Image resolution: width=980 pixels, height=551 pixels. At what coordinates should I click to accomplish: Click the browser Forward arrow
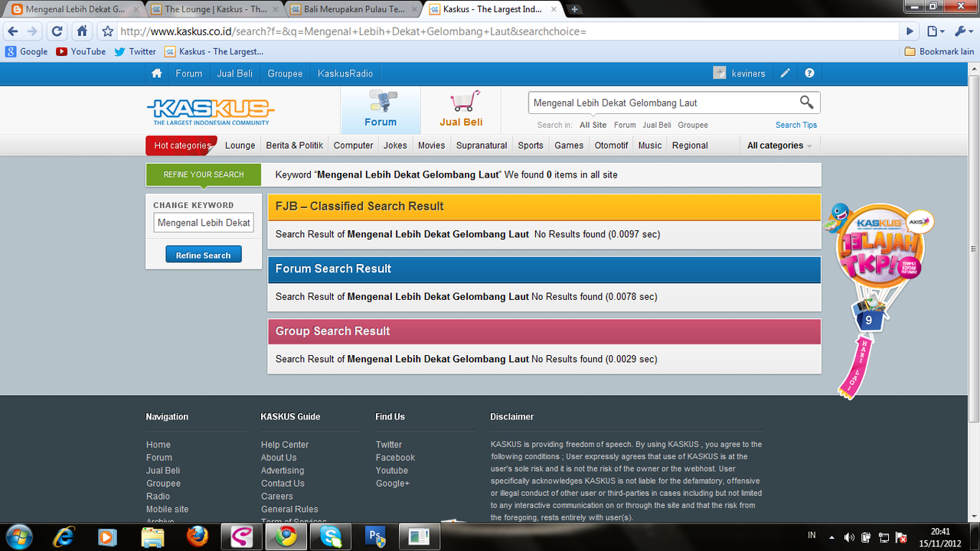(32, 31)
